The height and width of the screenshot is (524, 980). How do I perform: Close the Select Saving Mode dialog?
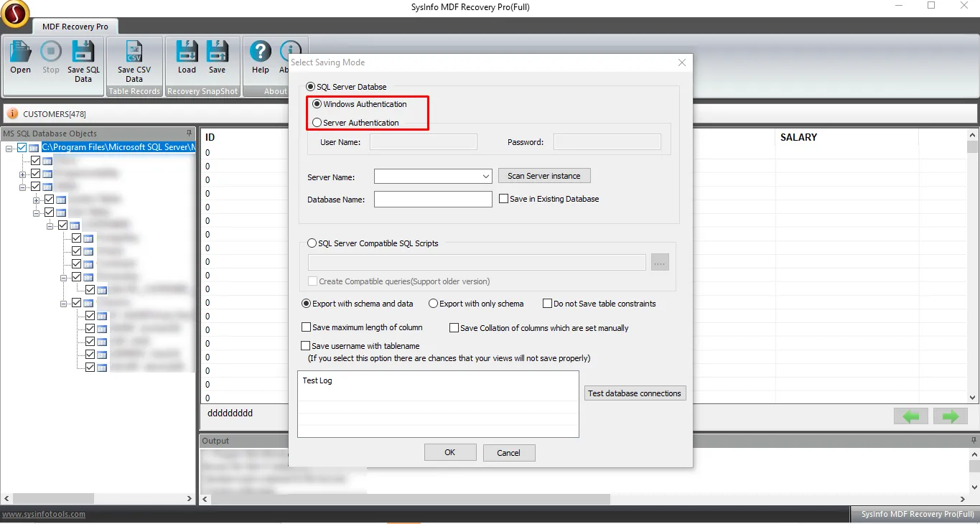(682, 62)
